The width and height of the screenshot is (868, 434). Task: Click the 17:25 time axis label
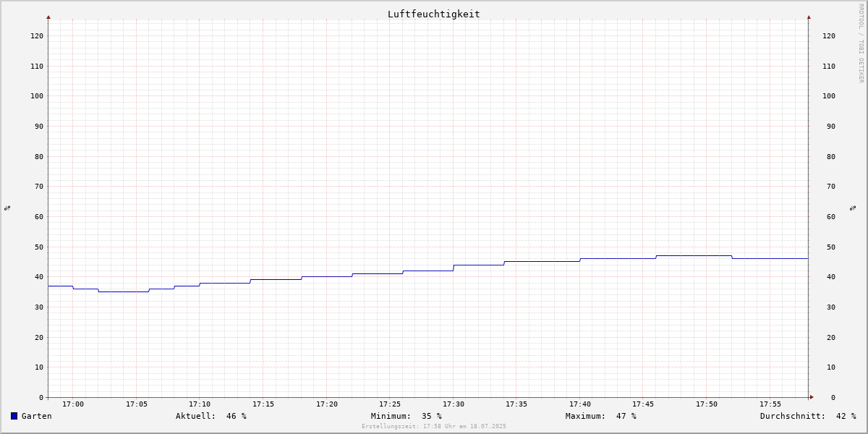coord(390,404)
